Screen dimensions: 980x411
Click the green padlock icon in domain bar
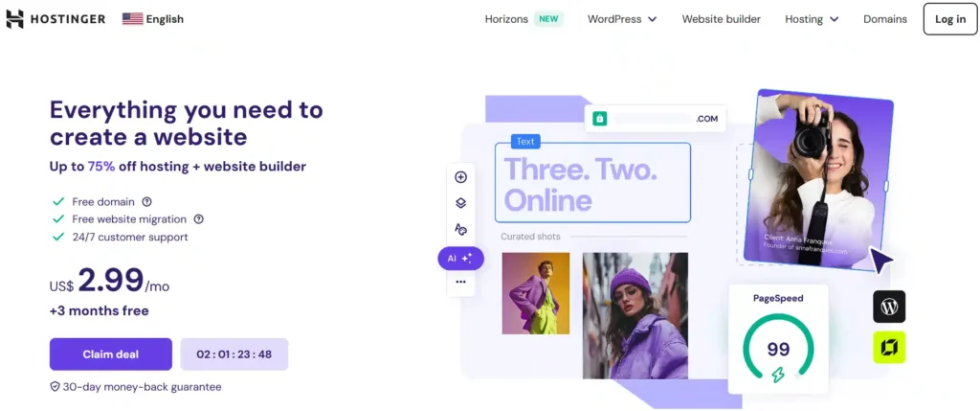click(600, 118)
